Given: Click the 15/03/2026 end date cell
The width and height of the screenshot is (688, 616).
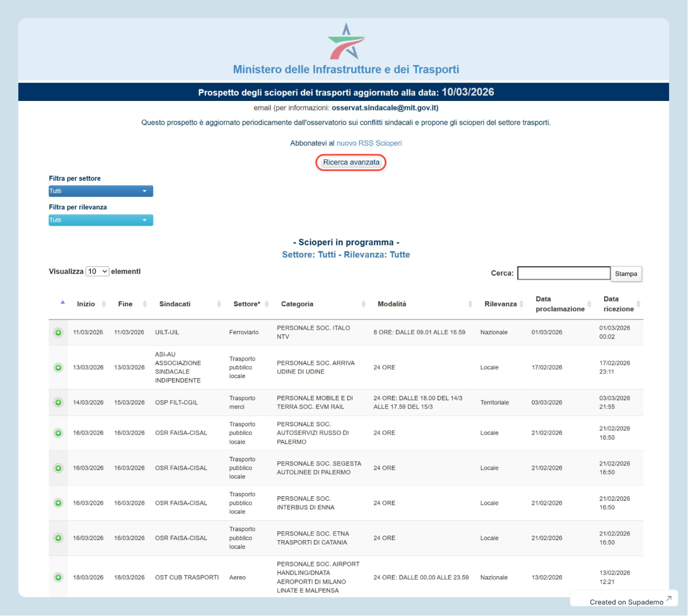Looking at the screenshot, I should (x=129, y=403).
